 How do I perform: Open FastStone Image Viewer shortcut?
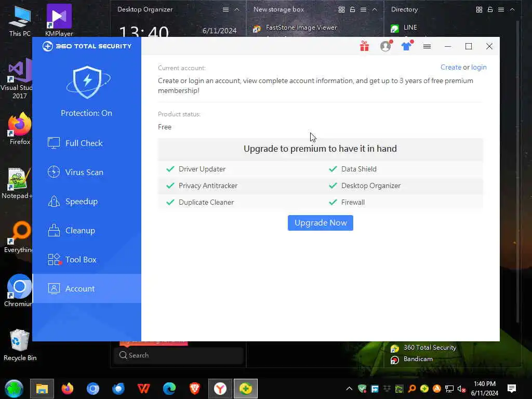tap(295, 28)
